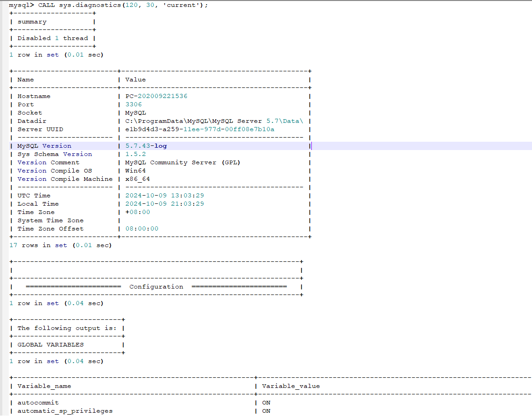Click the System Time Zone label
532x416 pixels.
[x=51, y=220]
